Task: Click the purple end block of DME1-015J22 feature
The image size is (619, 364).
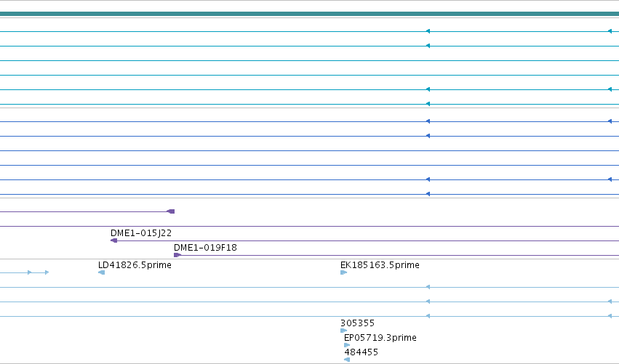Action: (113, 240)
